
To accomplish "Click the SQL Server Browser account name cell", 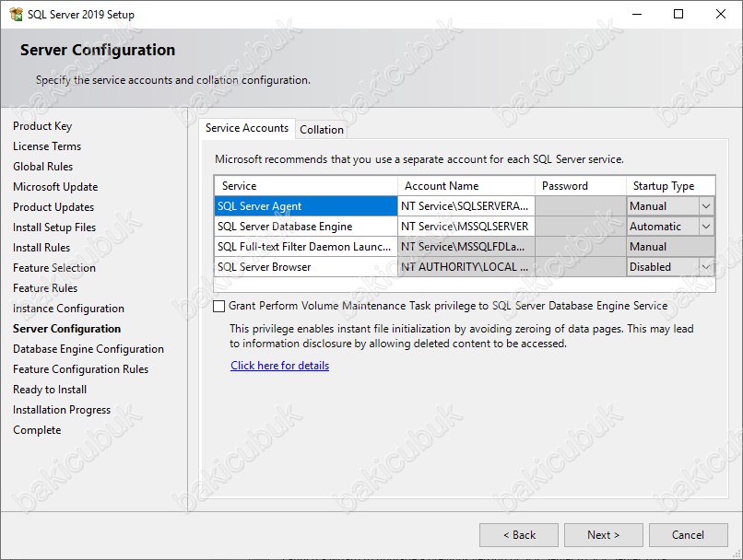I will click(466, 267).
